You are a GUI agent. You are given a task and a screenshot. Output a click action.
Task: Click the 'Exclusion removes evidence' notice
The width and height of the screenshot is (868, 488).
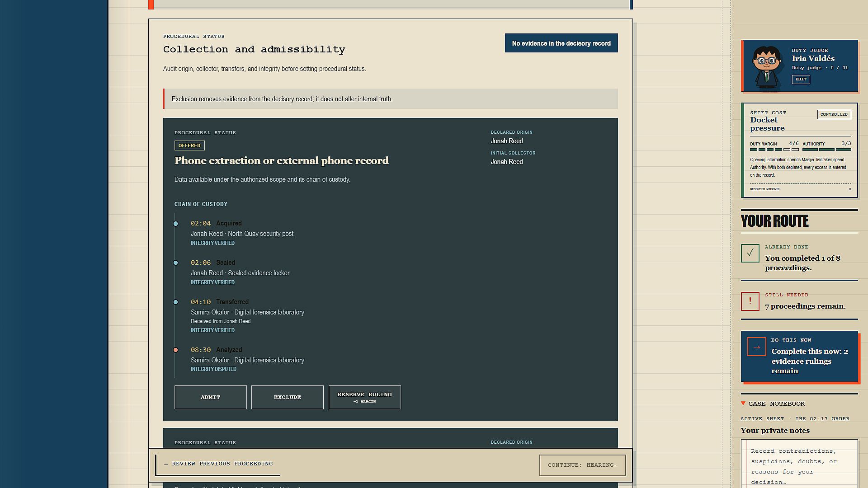point(391,99)
